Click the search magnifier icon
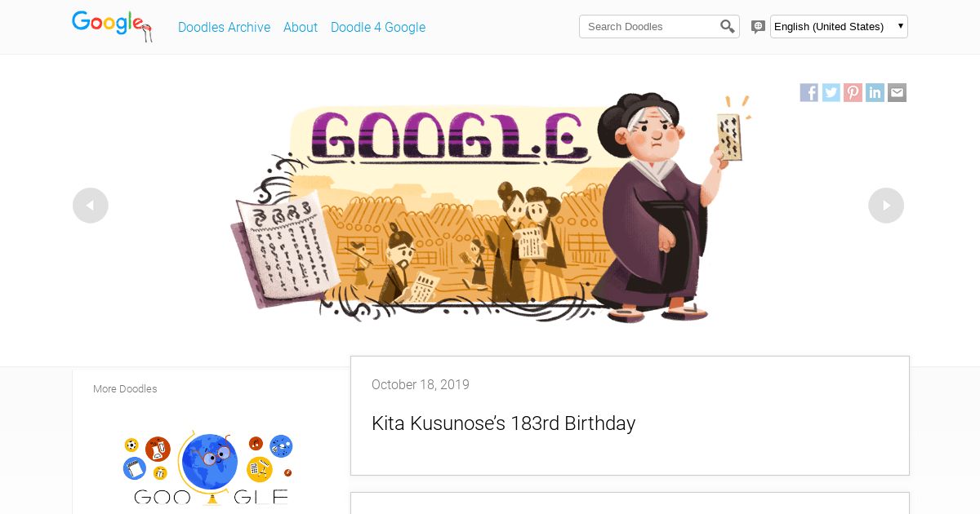 point(728,27)
